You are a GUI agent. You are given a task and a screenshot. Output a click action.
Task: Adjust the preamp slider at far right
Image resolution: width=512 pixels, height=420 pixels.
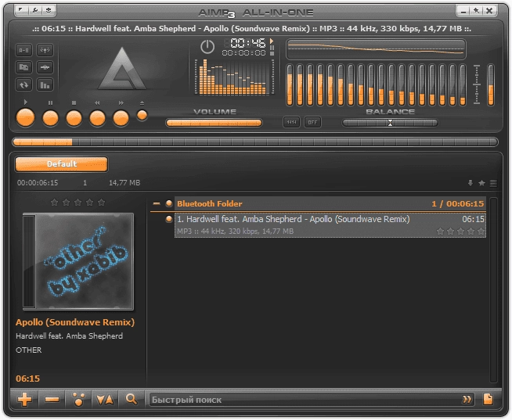pos(491,85)
